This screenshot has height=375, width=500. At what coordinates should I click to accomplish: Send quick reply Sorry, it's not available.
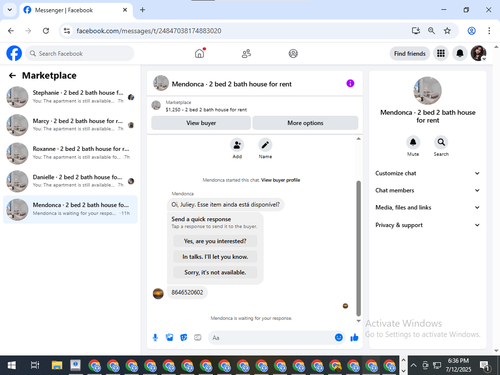click(x=215, y=272)
